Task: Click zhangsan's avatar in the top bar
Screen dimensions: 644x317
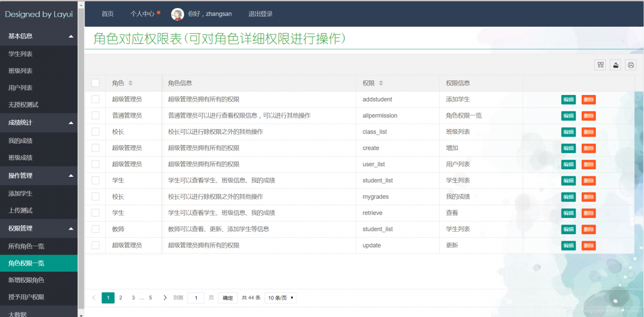Action: pos(178,14)
